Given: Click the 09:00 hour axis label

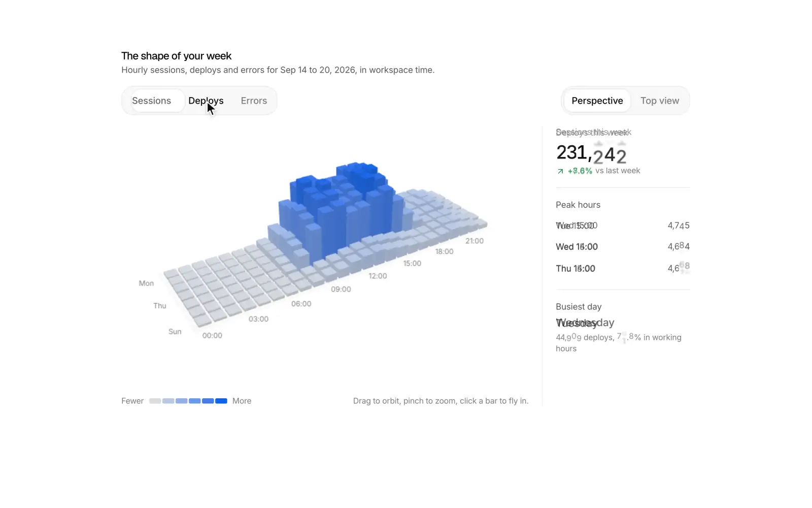Looking at the screenshot, I should 341,289.
